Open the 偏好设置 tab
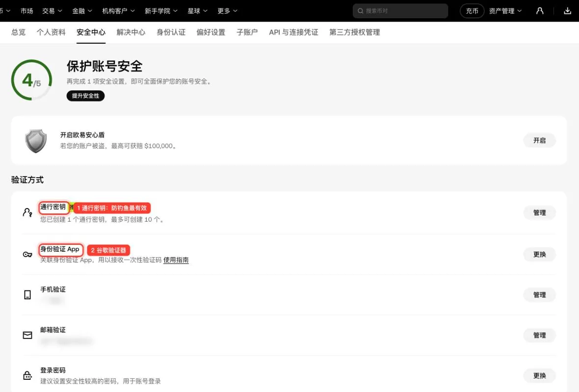Viewport: 579px width, 392px height. coord(211,32)
